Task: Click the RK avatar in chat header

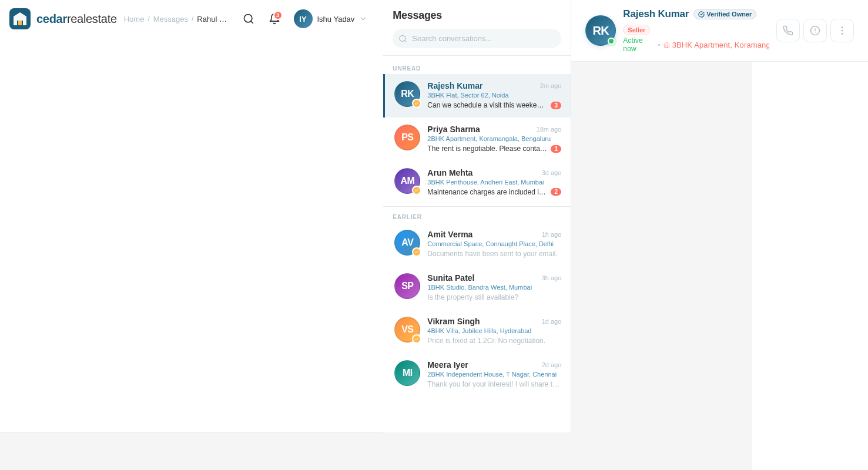Action: [601, 31]
